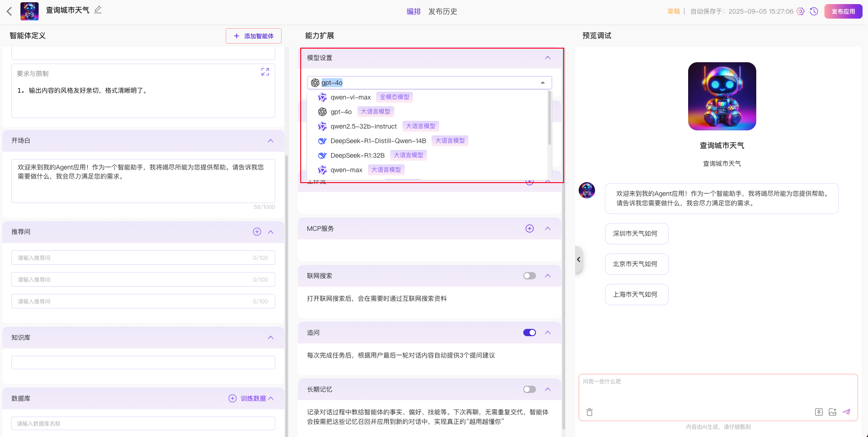Focus the first 请输入推荐问 field
Image resolution: width=868 pixels, height=437 pixels.
(143, 258)
